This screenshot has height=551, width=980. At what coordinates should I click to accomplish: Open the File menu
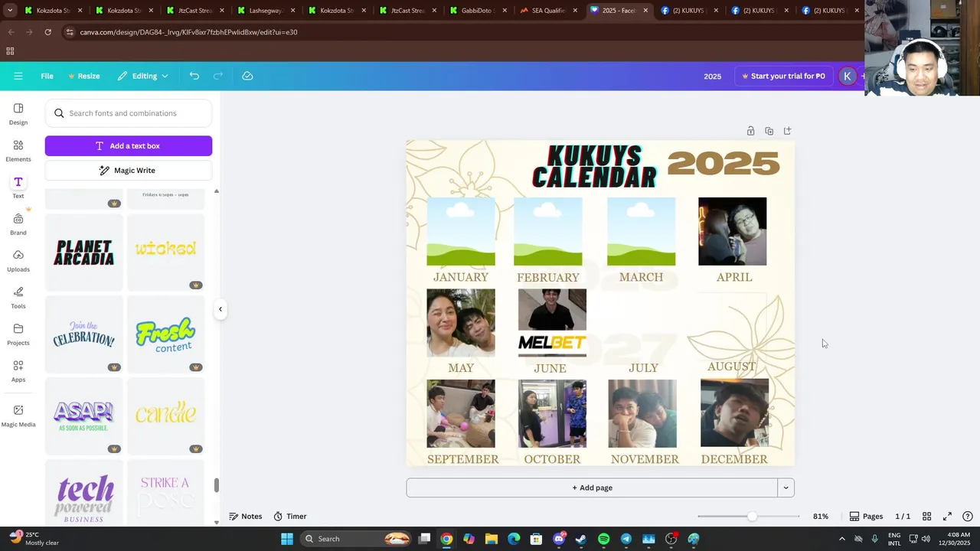coord(47,76)
